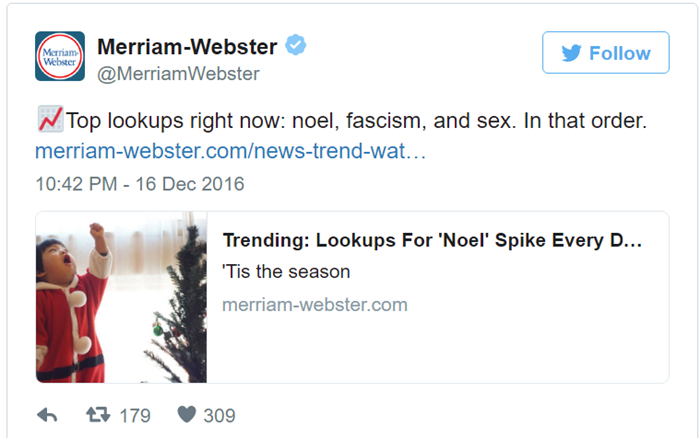Click the "'Tis the season" card description

point(286,271)
